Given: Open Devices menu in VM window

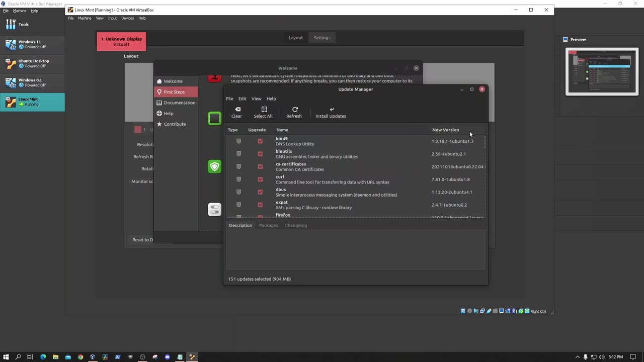Looking at the screenshot, I should coord(128,18).
